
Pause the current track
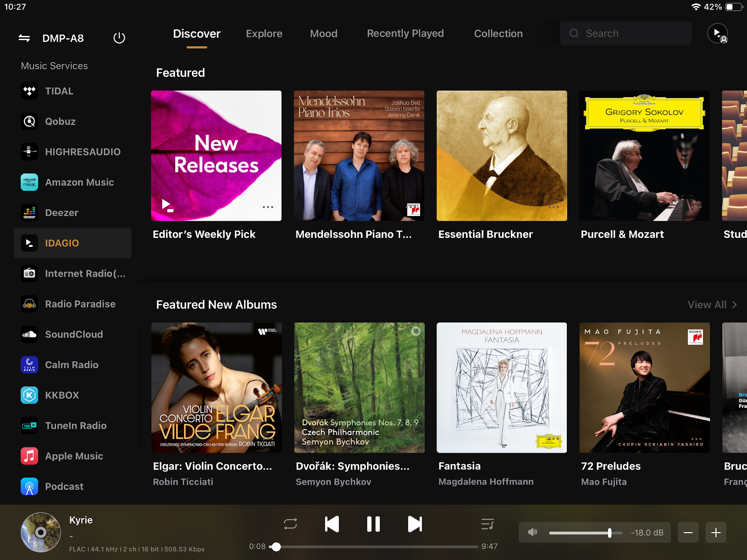(373, 524)
